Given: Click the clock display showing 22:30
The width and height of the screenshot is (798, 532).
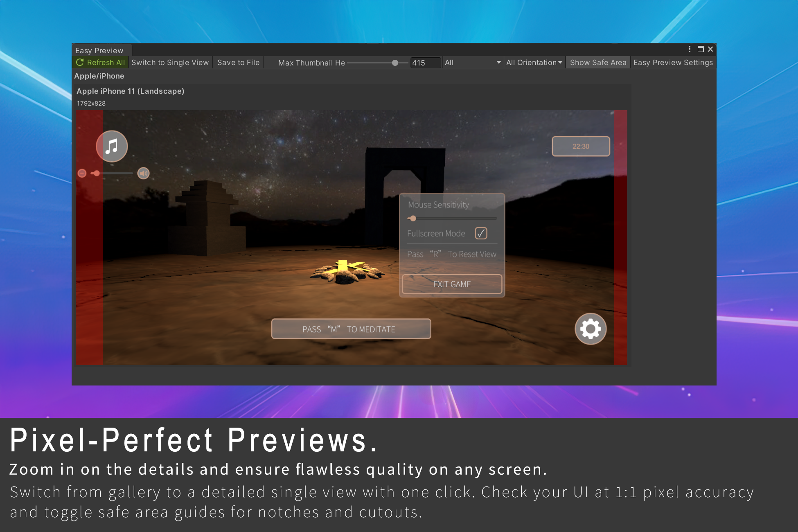Looking at the screenshot, I should [581, 146].
